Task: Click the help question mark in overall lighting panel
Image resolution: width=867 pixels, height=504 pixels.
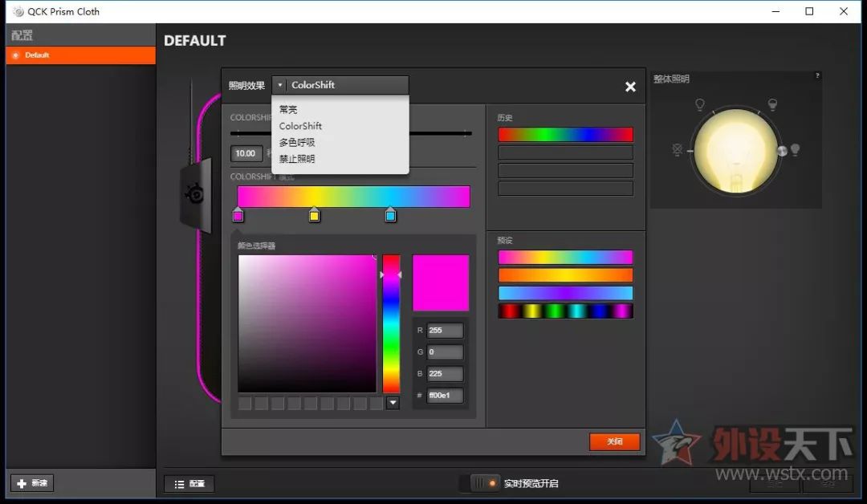Action: click(x=817, y=75)
